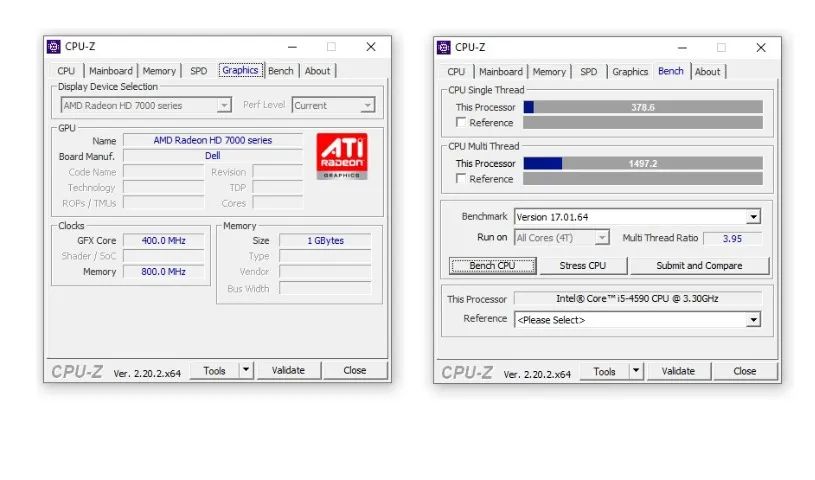The height and width of the screenshot is (480, 815).
Task: Go to SPD tab in right window
Action: point(588,72)
